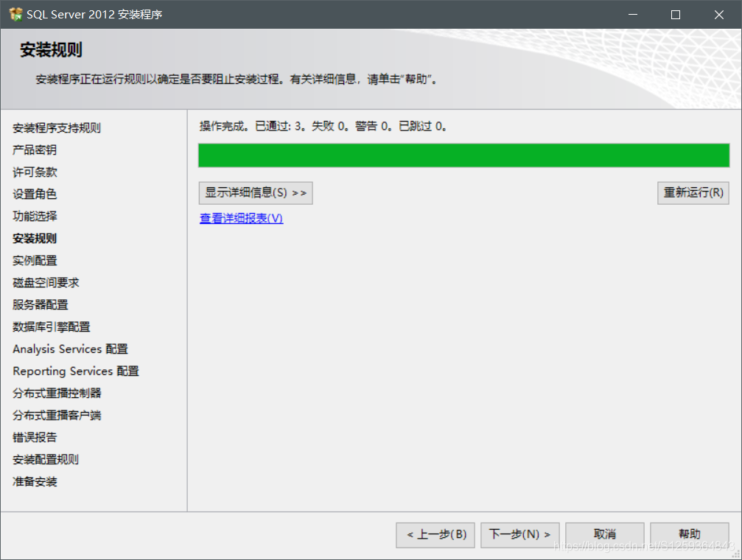Click the 安装规则 page heading
742x560 pixels.
click(x=51, y=49)
